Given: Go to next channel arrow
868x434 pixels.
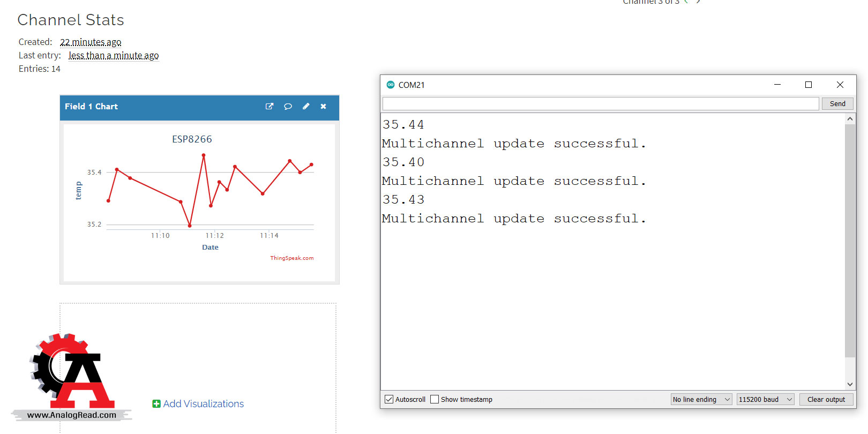Looking at the screenshot, I should click(698, 2).
